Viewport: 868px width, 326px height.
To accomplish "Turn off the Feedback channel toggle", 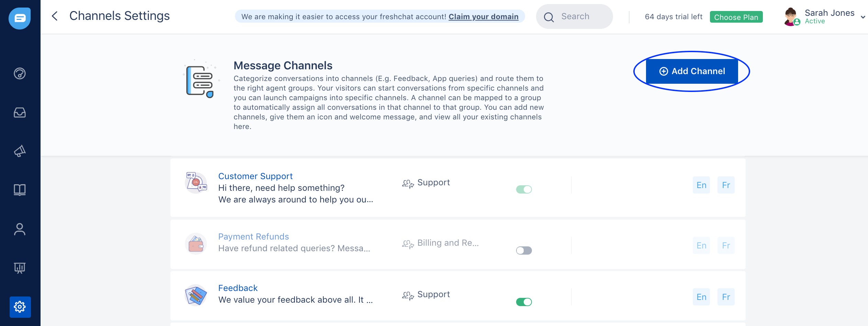I will pos(524,302).
